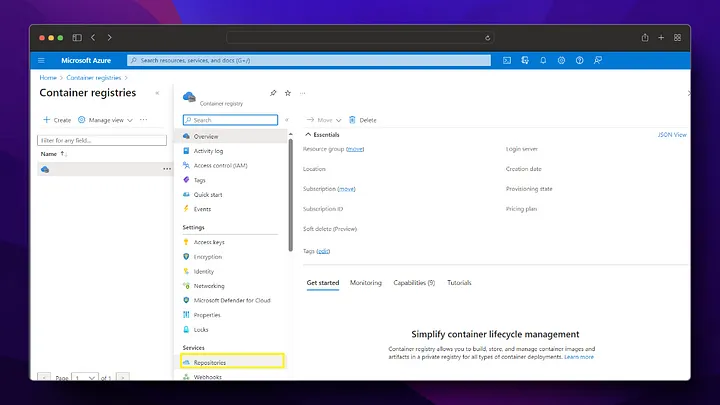Mark registry as favorite with star
The width and height of the screenshot is (720, 405).
[x=288, y=93]
